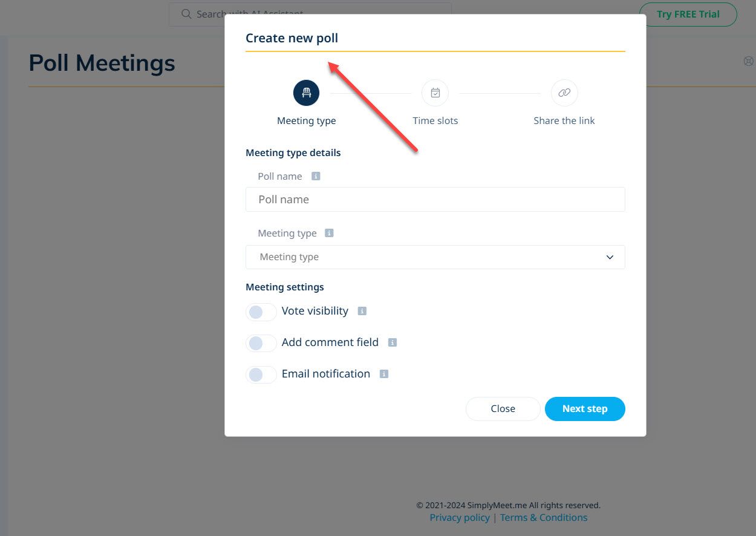This screenshot has width=756, height=536.
Task: Click the Meeting type step icon
Action: (x=306, y=93)
